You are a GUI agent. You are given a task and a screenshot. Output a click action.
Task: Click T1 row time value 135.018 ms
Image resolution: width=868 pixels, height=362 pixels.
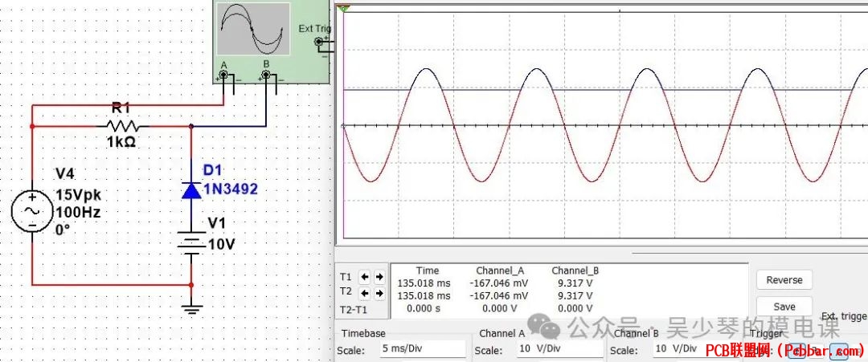424,283
